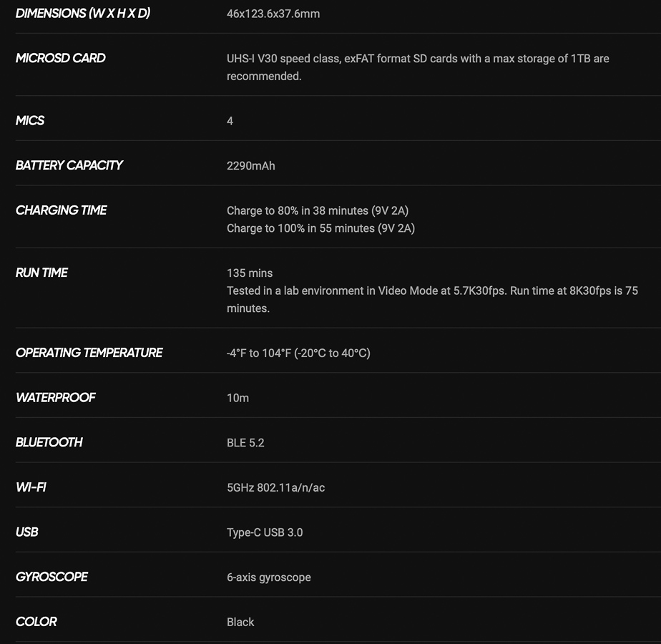This screenshot has height=644, width=661.
Task: Select the UHS-I V30 speed class description
Action: point(418,67)
